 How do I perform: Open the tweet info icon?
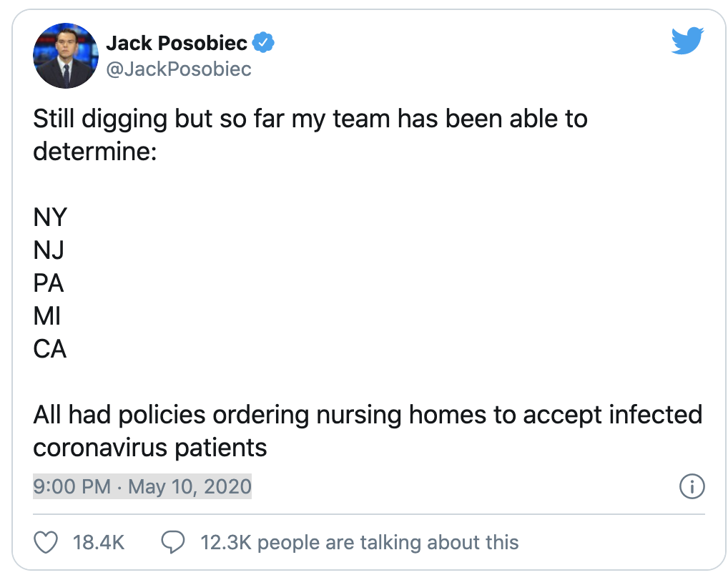692,486
